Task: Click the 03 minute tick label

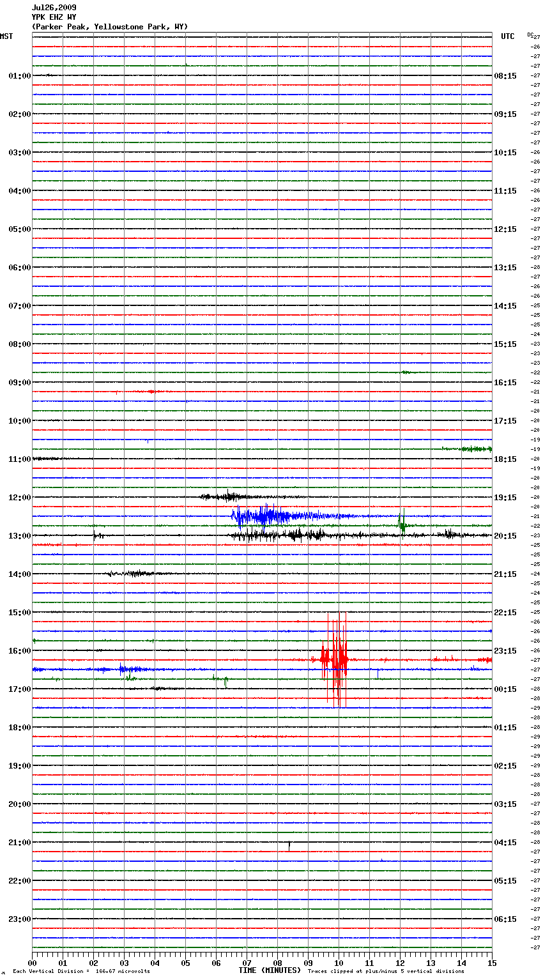Action: coord(124,963)
